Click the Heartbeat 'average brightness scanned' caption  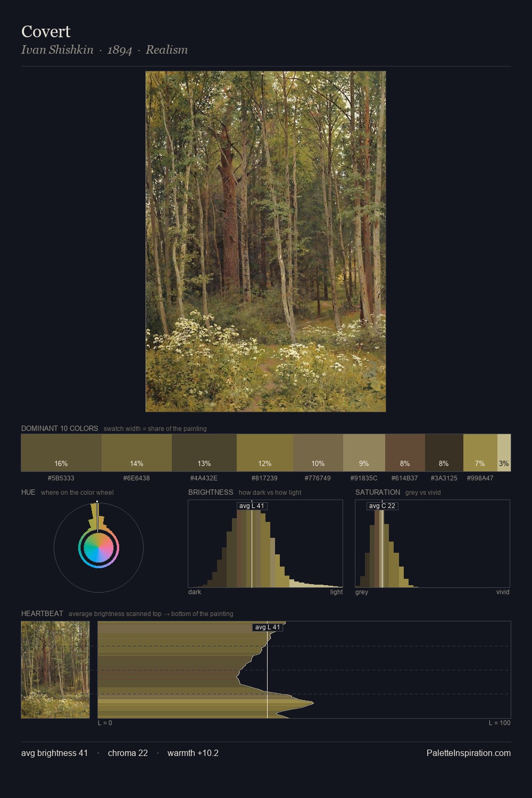(x=151, y=614)
